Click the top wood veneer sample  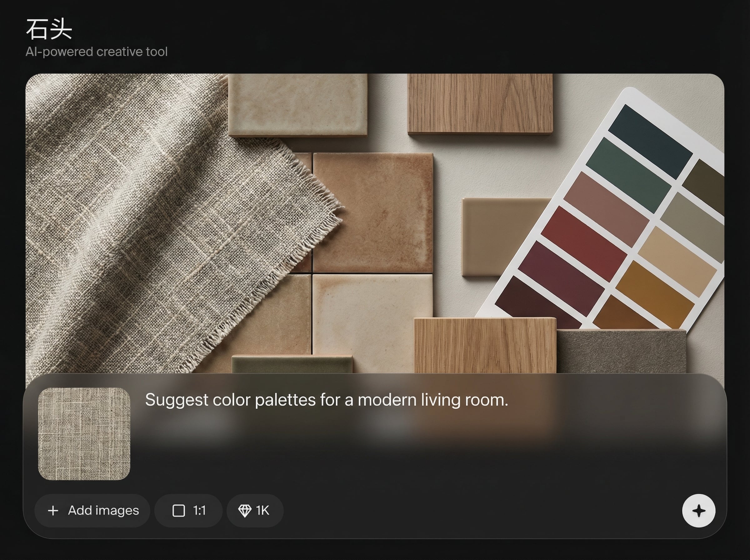pos(480,103)
